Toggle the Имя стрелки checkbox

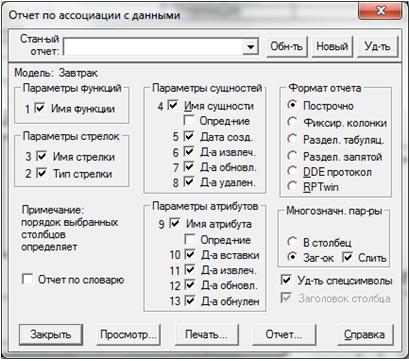click(x=41, y=156)
